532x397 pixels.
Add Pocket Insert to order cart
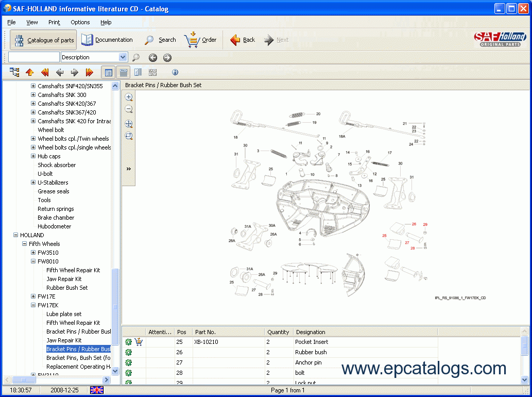coord(139,342)
